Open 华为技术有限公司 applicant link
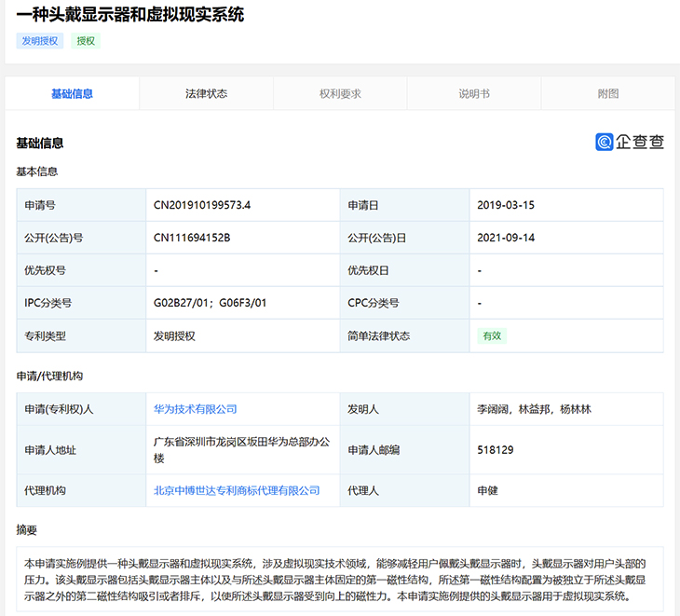 pyautogui.click(x=196, y=409)
